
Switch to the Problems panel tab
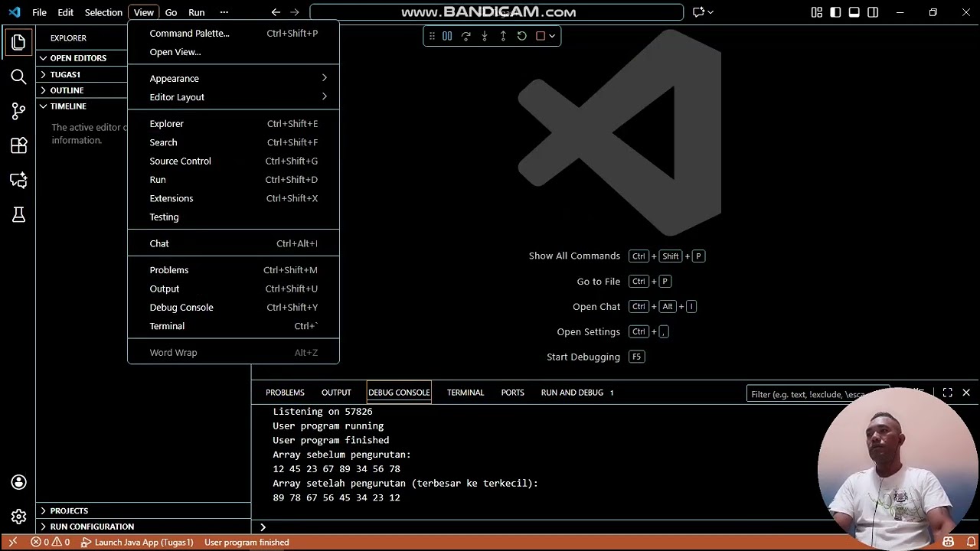click(285, 393)
